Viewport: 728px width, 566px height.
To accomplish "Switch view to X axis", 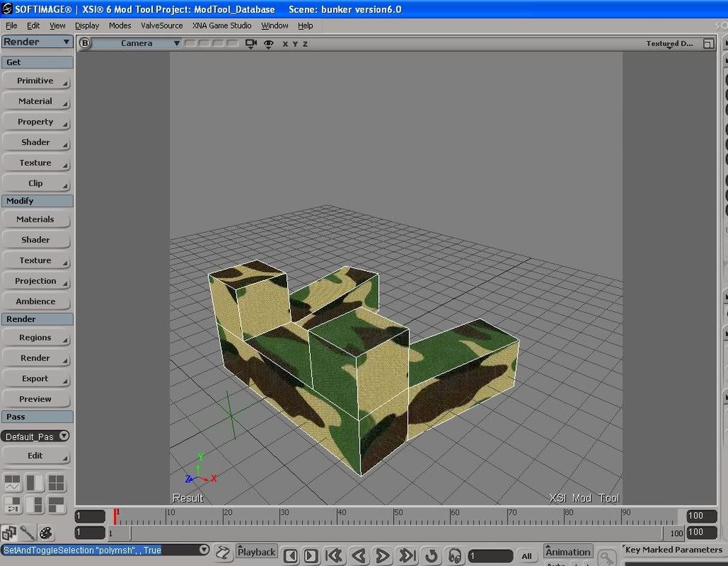I will (x=285, y=43).
